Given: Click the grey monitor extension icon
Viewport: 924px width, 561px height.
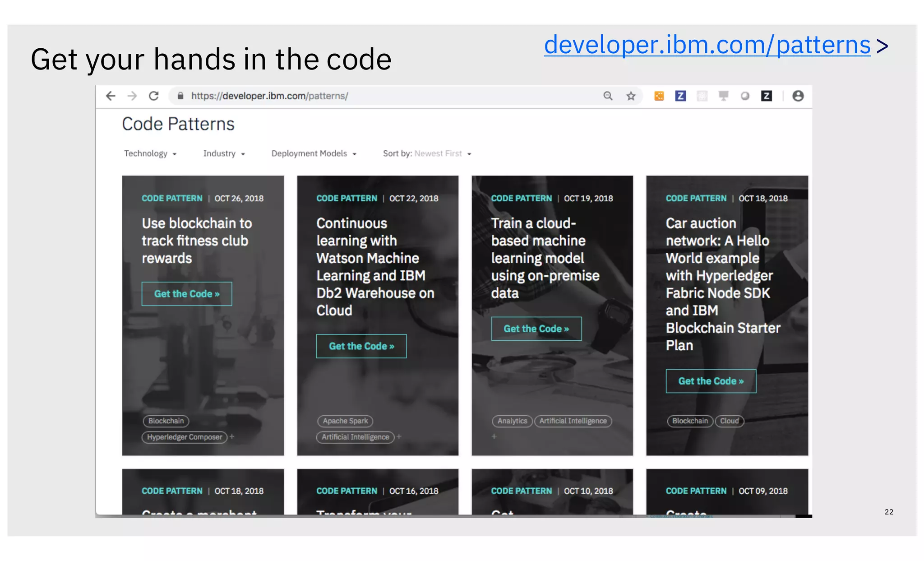Looking at the screenshot, I should coord(724,96).
